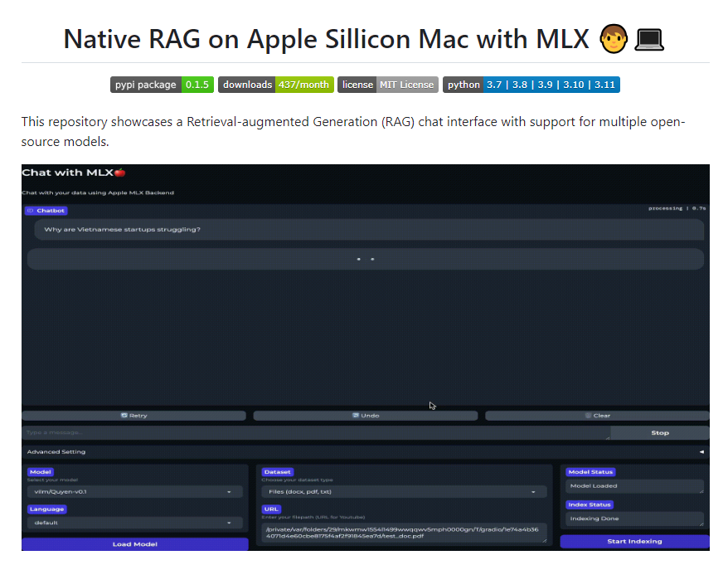The height and width of the screenshot is (565, 728).
Task: Click the user message about Vietnamese startups
Action: [369, 230]
